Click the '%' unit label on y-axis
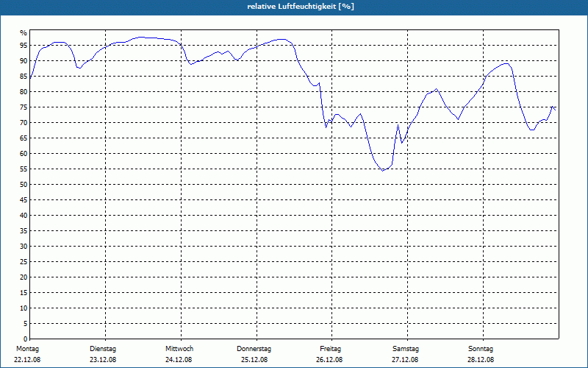Viewport: 588px width, 368px height. [24, 33]
